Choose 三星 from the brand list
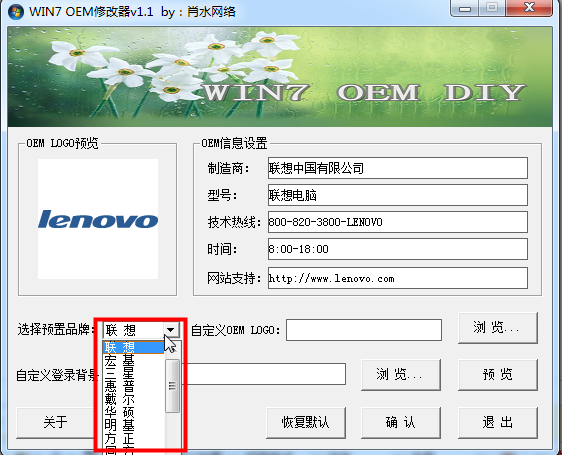 pyautogui.click(x=133, y=373)
